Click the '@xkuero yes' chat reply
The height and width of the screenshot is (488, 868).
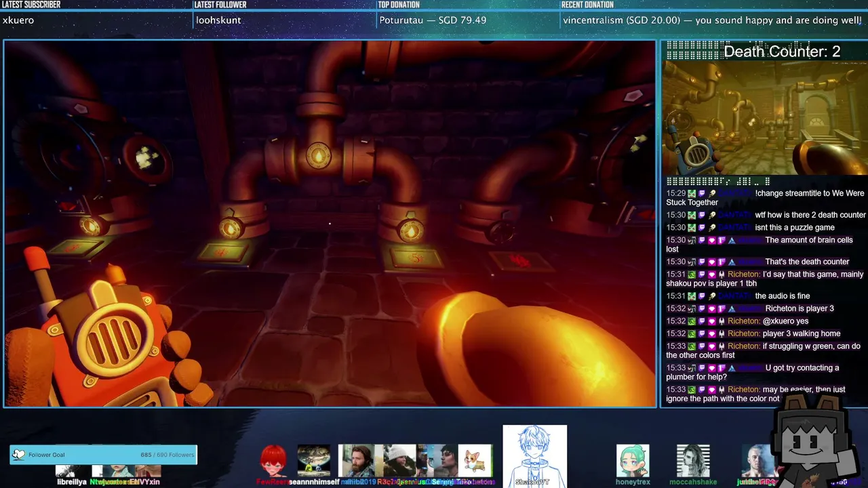pyautogui.click(x=785, y=321)
